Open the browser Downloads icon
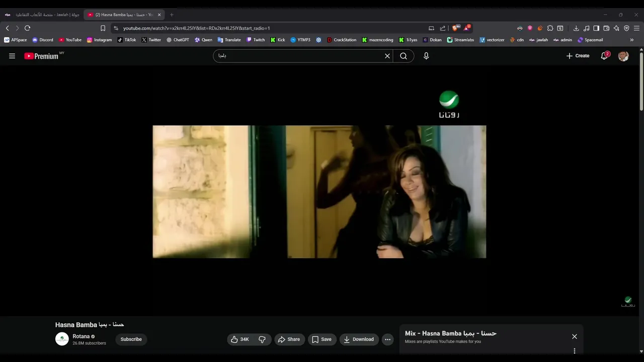This screenshot has height=362, width=644. [x=576, y=28]
